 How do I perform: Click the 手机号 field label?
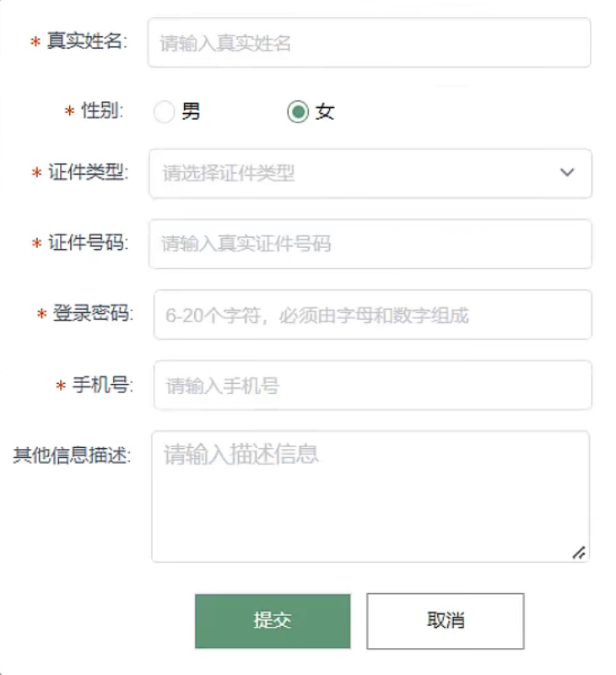tap(100, 386)
